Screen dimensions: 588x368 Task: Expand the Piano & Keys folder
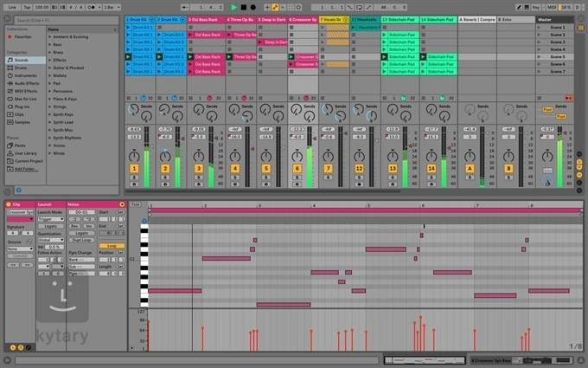click(49, 99)
